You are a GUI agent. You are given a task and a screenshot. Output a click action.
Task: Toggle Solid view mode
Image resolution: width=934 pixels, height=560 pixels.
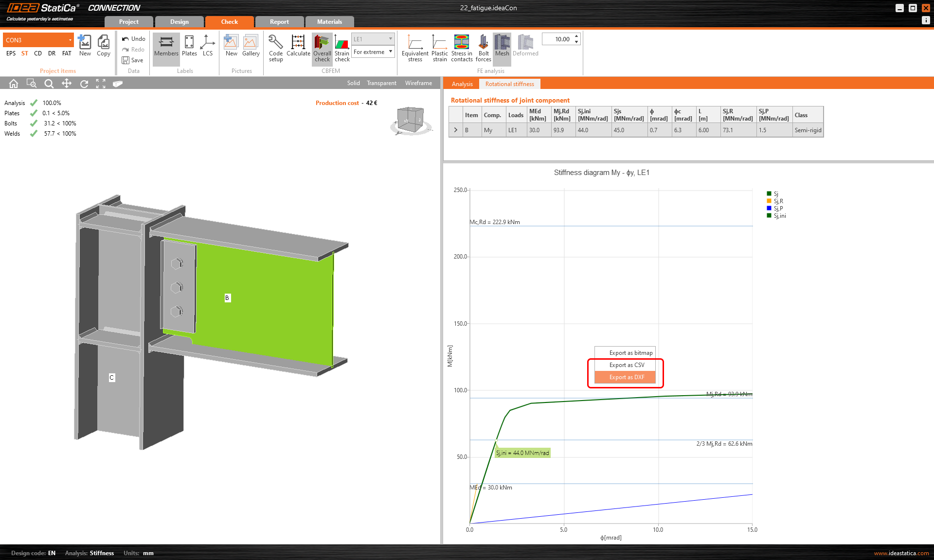tap(352, 84)
